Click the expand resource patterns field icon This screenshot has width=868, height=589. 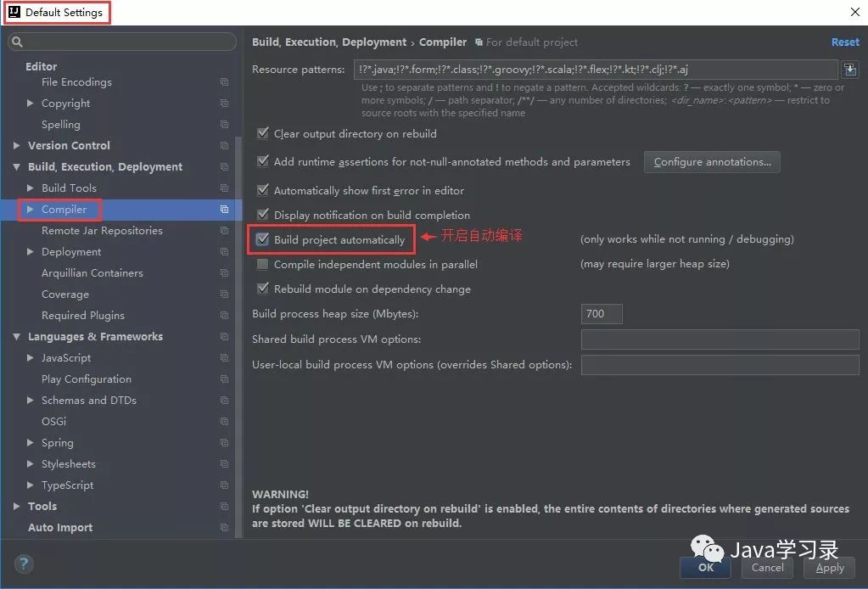click(849, 70)
